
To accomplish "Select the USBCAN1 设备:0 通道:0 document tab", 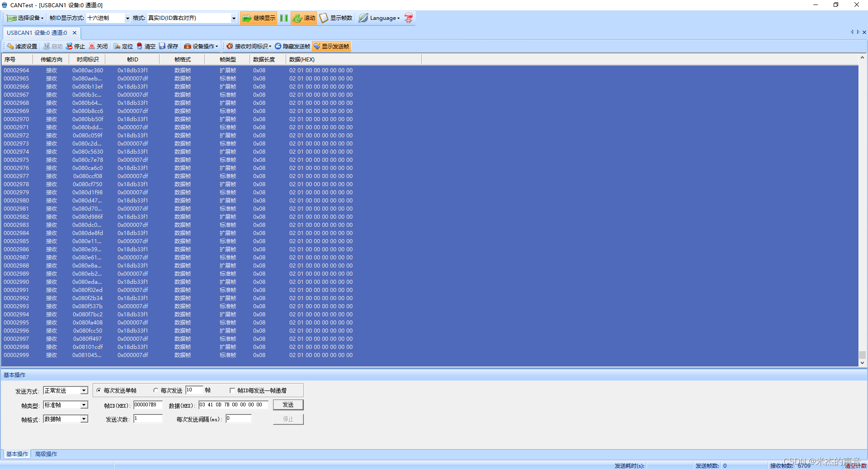I will click(37, 33).
